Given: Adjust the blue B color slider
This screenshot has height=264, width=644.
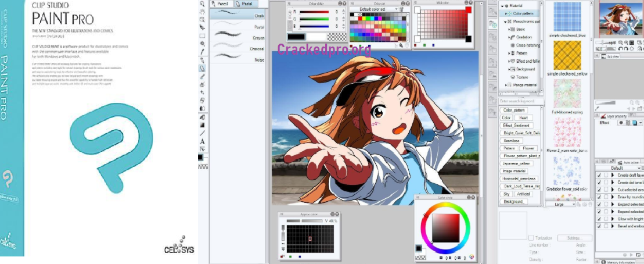Looking at the screenshot, I should click(314, 26).
